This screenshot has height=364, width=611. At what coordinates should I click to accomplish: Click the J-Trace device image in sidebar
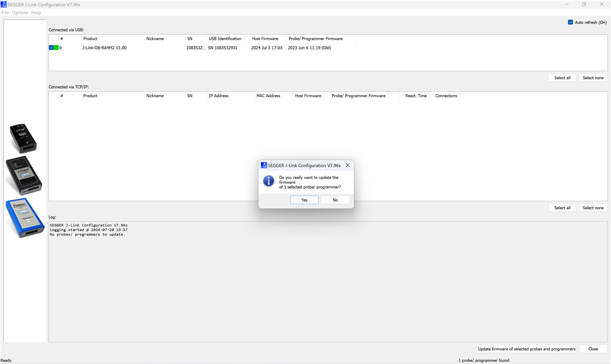click(24, 175)
